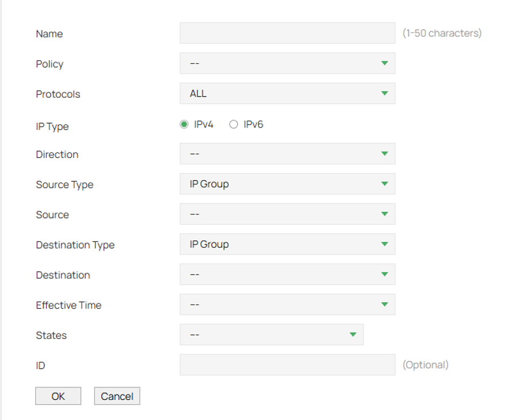Expand the Destination dropdown
Viewport: 517px width, 420px height.
point(287,274)
